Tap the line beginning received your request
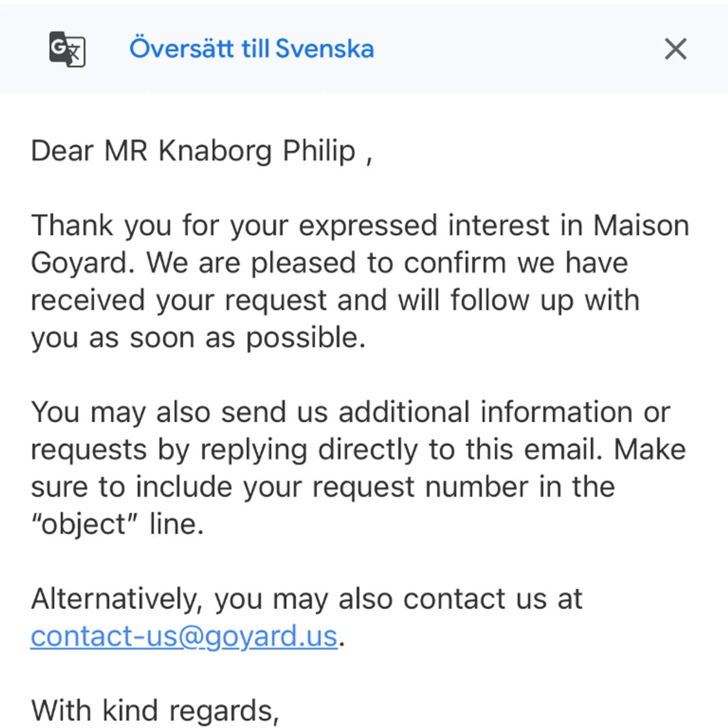 coord(335,300)
